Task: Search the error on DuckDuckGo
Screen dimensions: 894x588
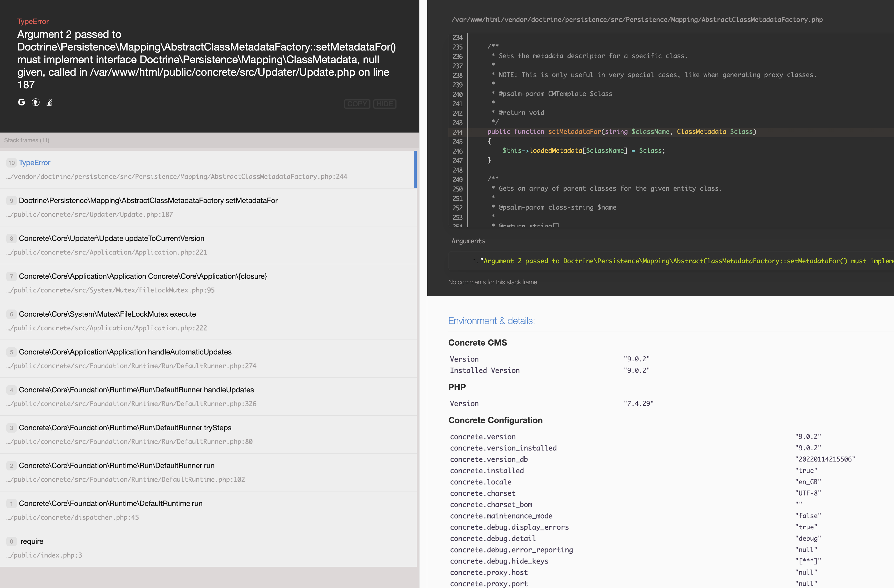Action: pos(36,102)
